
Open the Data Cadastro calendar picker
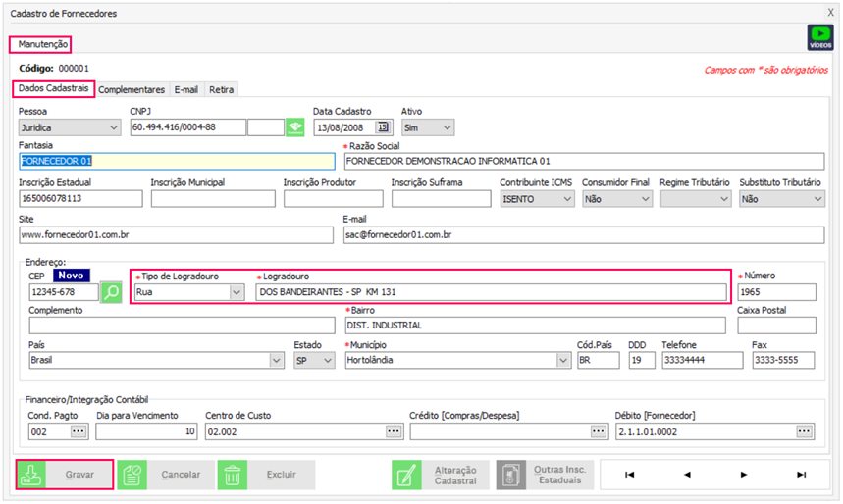click(383, 126)
